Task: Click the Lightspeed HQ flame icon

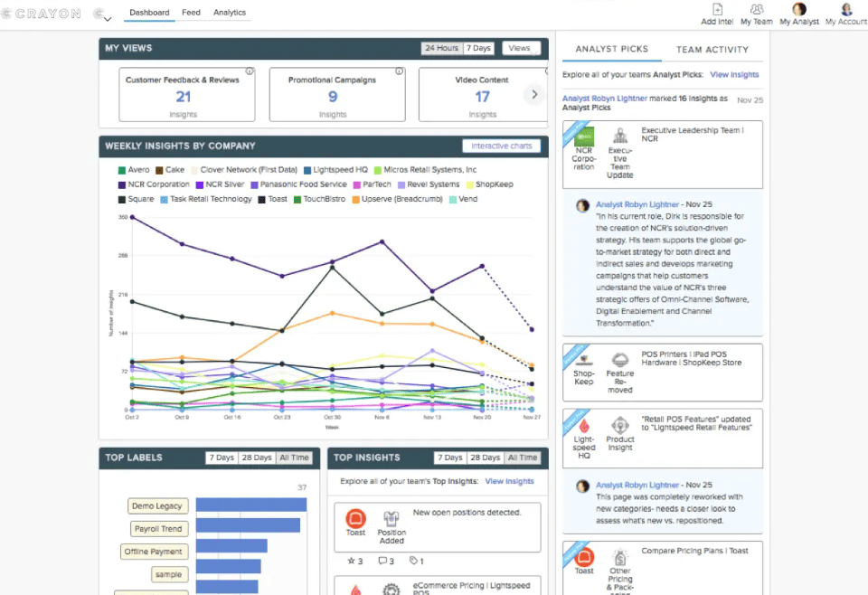Action: [x=584, y=424]
